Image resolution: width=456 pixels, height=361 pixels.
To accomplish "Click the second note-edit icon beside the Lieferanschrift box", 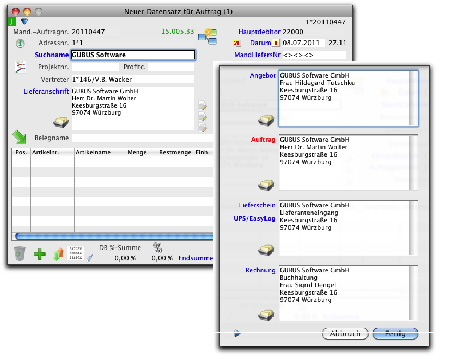I will point(202,116).
